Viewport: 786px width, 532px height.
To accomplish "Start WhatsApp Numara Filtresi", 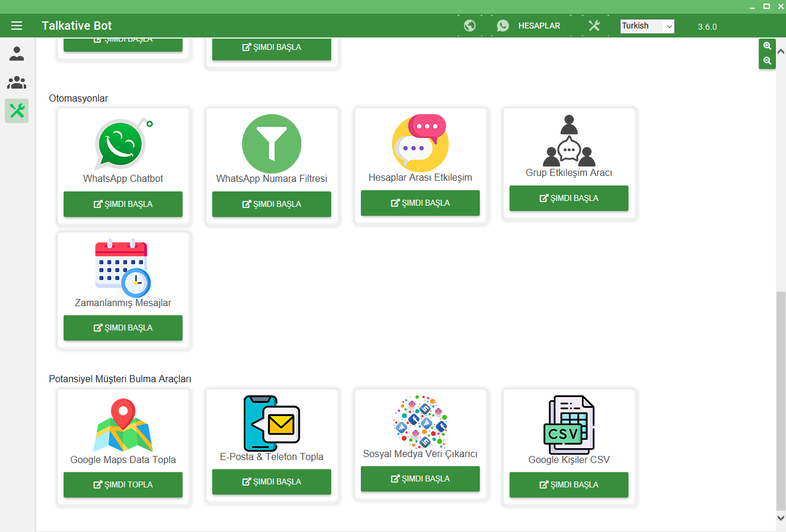I will (x=272, y=204).
